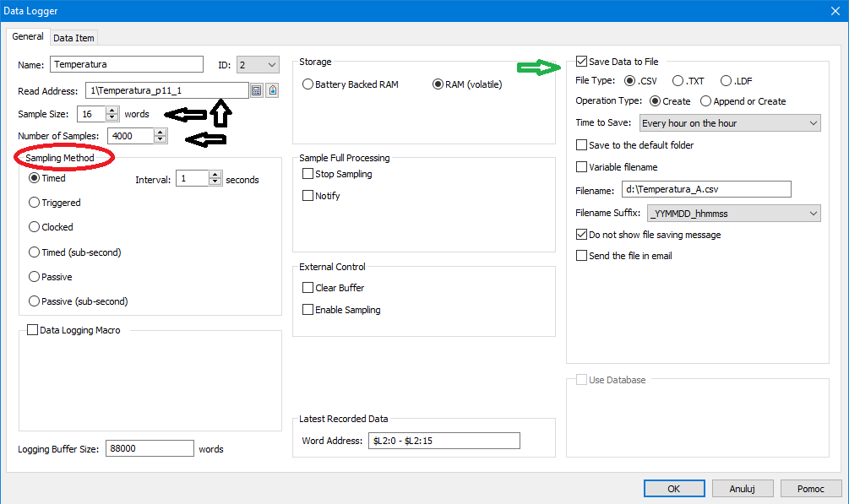849x504 pixels.
Task: Close the Data Logger dialog window
Action: 835,11
